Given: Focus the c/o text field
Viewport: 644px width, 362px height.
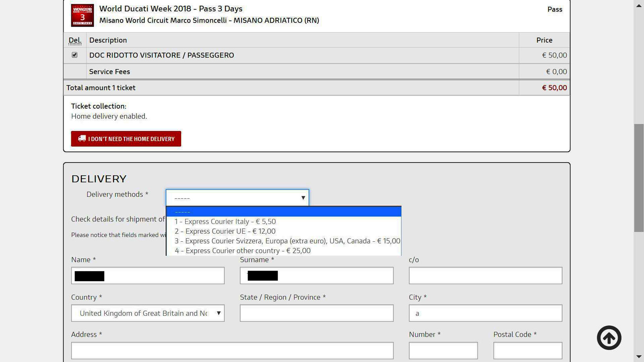Looking at the screenshot, I should pyautogui.click(x=485, y=276).
